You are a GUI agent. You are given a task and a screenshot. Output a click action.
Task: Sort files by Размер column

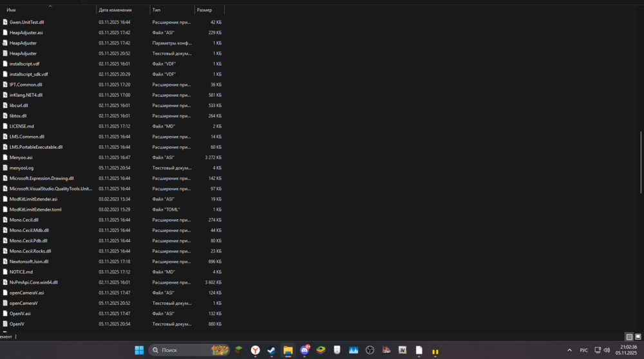click(x=209, y=10)
